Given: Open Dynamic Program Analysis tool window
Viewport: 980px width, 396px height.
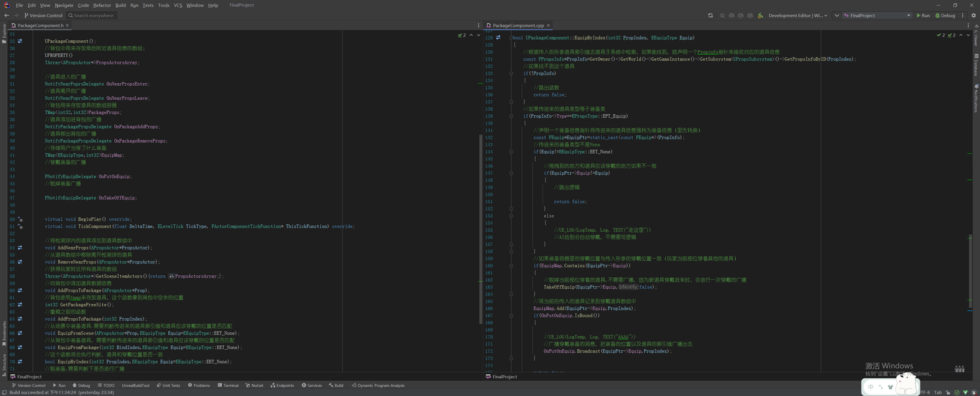Looking at the screenshot, I should coord(378,385).
